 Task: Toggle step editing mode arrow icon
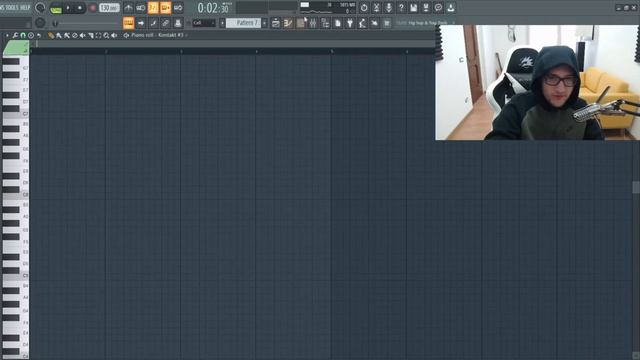click(x=141, y=23)
